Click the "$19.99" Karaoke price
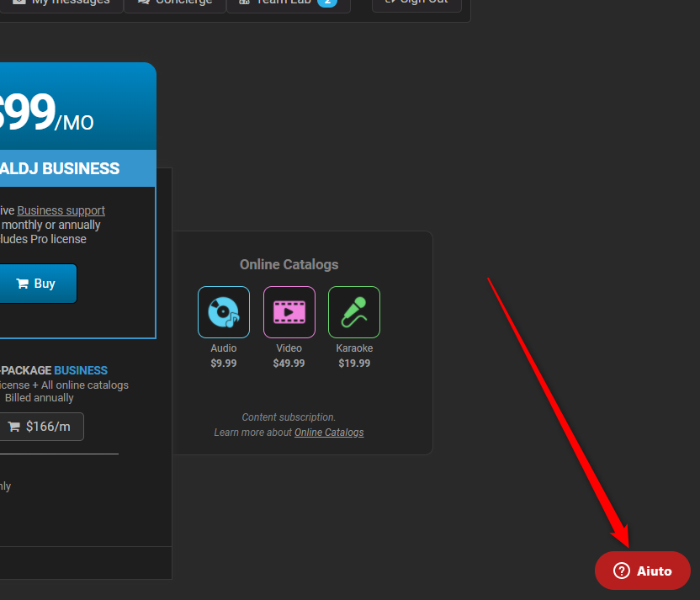This screenshot has width=700, height=600. 354,363
